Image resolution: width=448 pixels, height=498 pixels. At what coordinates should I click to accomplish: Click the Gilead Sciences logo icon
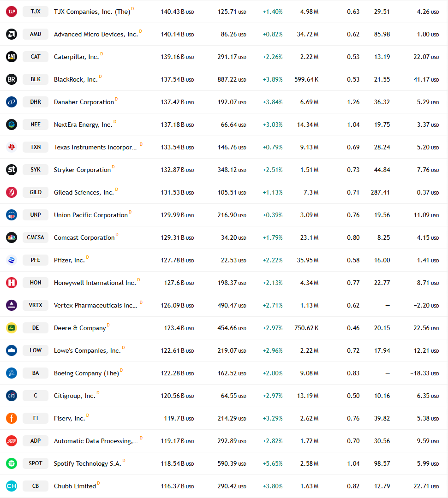(x=12, y=192)
